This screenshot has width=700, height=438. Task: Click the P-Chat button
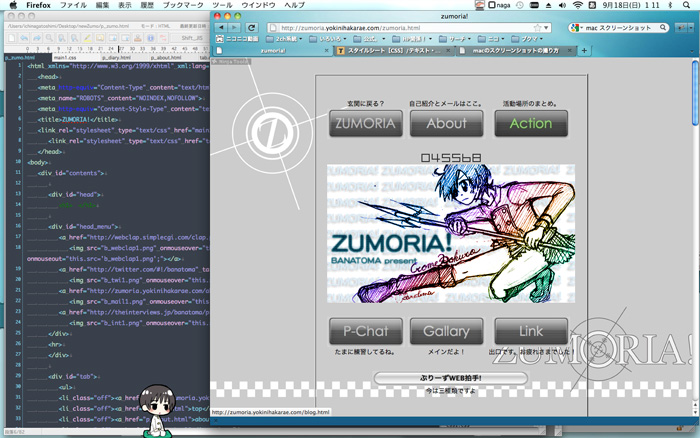pyautogui.click(x=366, y=331)
